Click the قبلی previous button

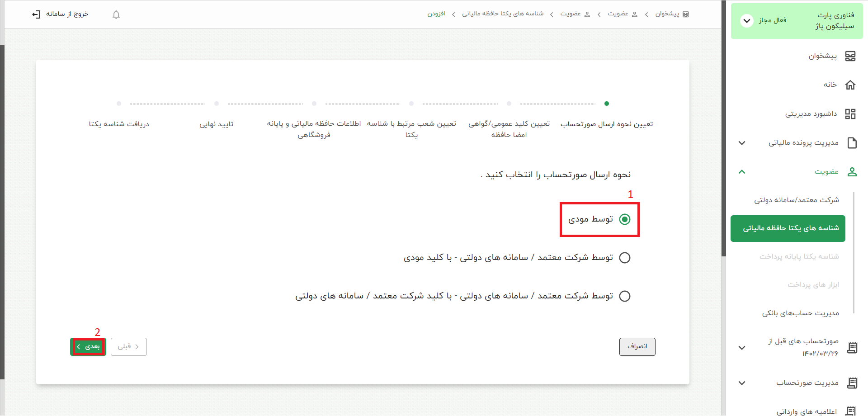(129, 347)
